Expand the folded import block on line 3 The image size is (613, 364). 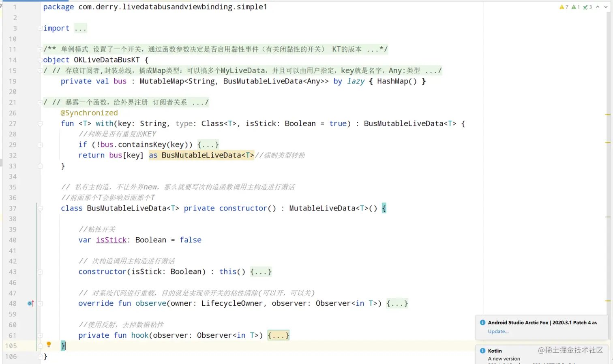click(x=40, y=28)
